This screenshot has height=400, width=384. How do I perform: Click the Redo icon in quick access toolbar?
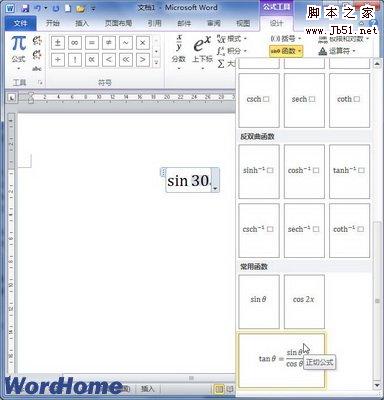click(56, 9)
